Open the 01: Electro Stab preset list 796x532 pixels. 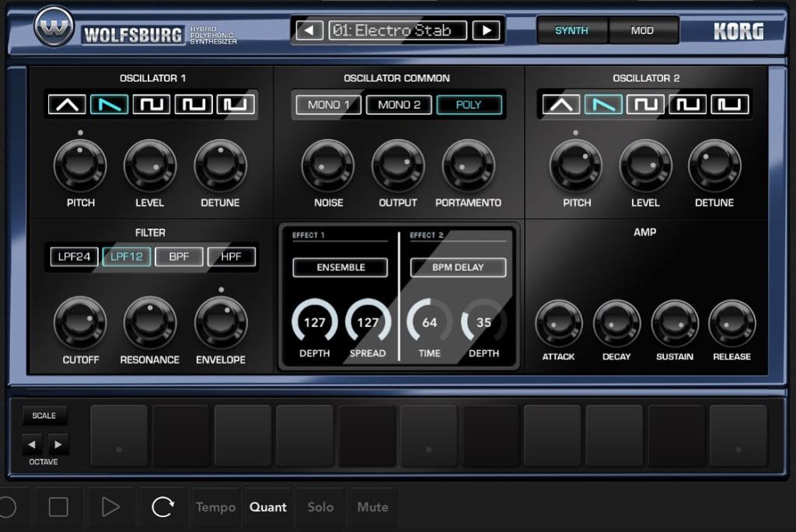[x=398, y=31]
